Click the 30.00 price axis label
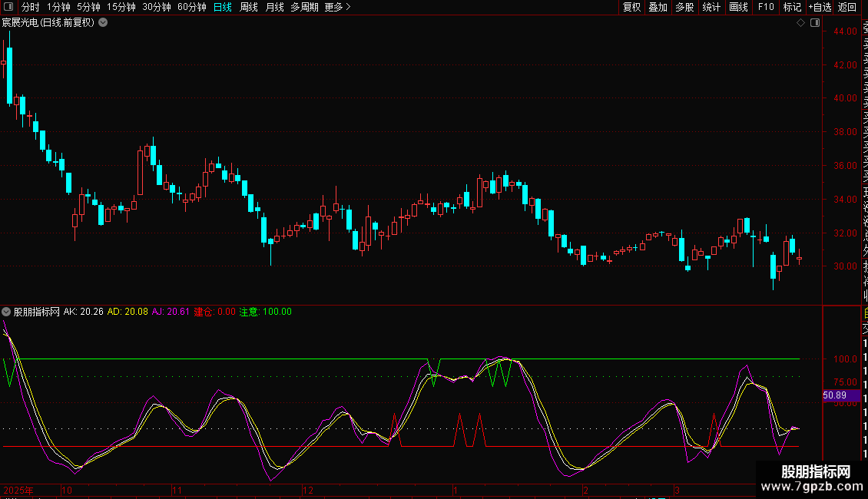868x499 pixels. click(845, 266)
